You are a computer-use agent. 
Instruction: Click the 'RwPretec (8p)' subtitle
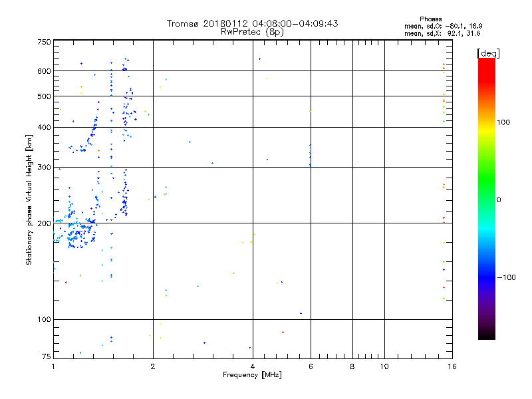[252, 32]
